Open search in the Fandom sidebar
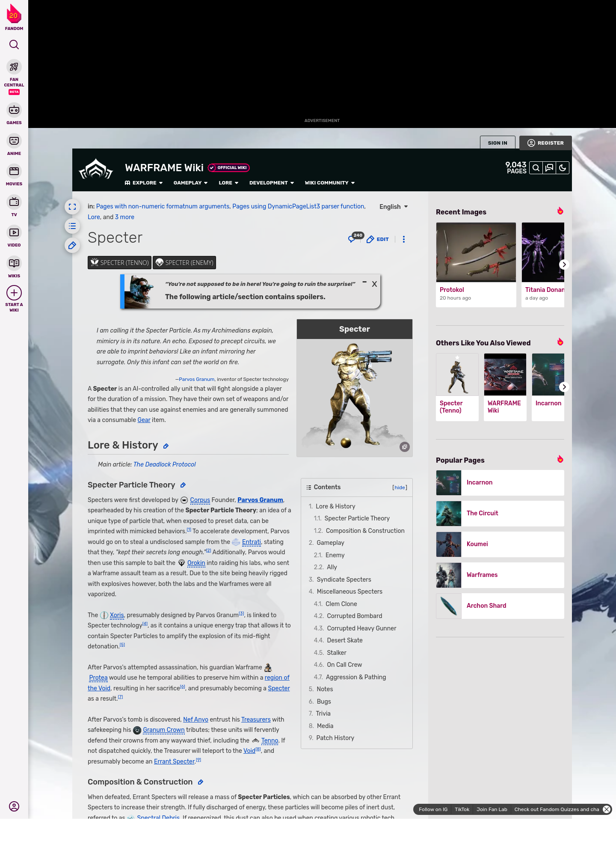The image size is (616, 856). 14,45
